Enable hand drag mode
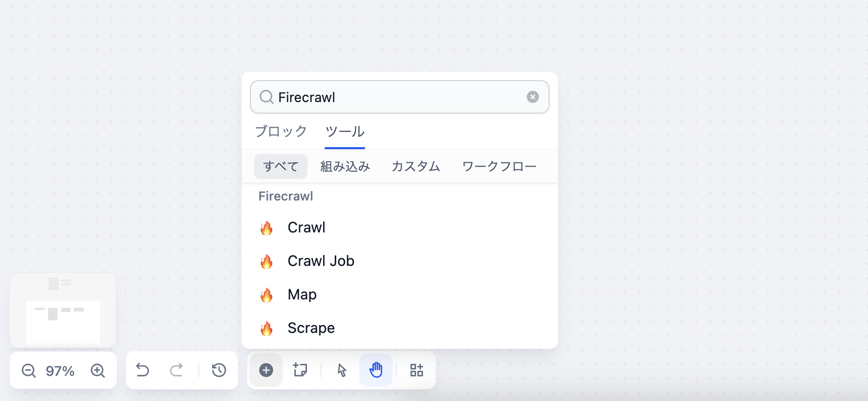Screen dimensions: 868x401 pyautogui.click(x=376, y=370)
